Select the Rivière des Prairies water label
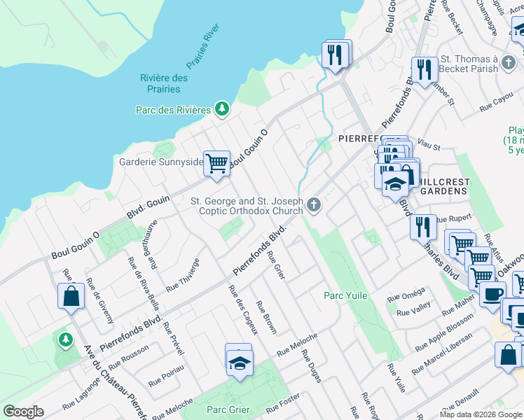Image resolution: width=524 pixels, height=420 pixels. point(164,83)
